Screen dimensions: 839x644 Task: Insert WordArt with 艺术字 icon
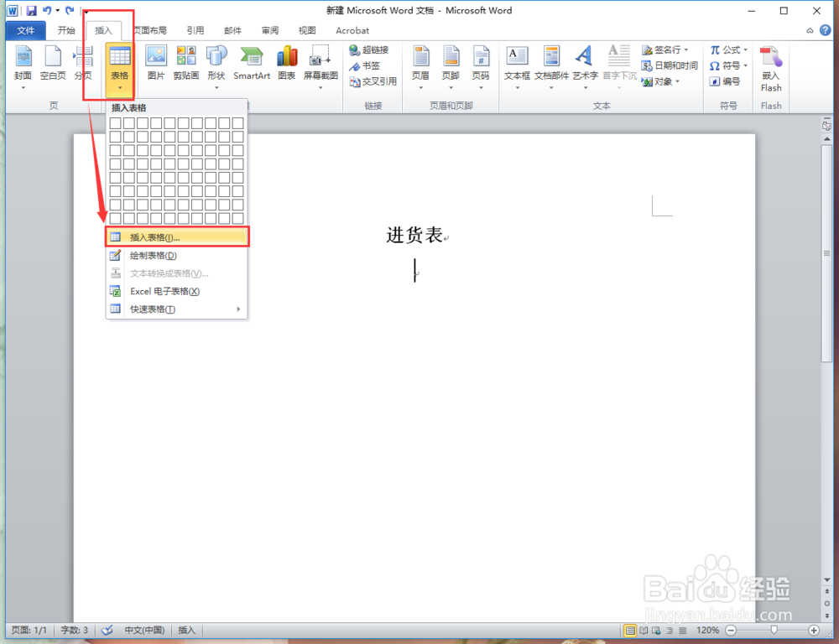click(583, 63)
